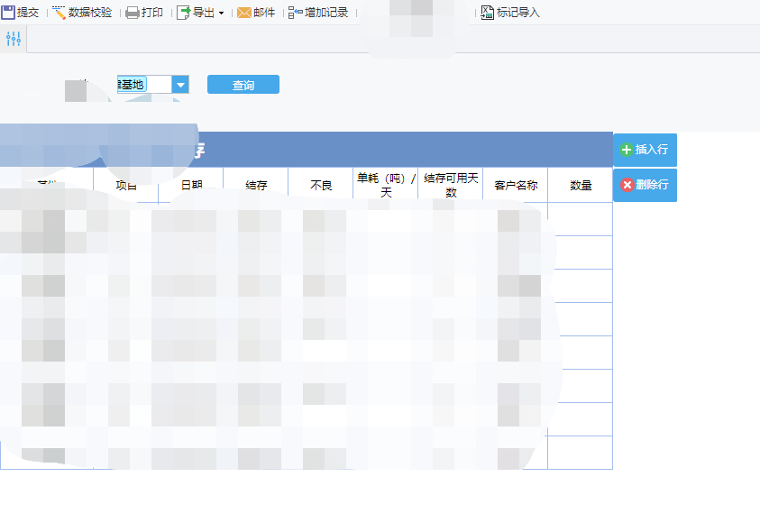This screenshot has height=532, width=760.
Task: Open the 基地 combo box dropdown arrow
Action: 180,85
